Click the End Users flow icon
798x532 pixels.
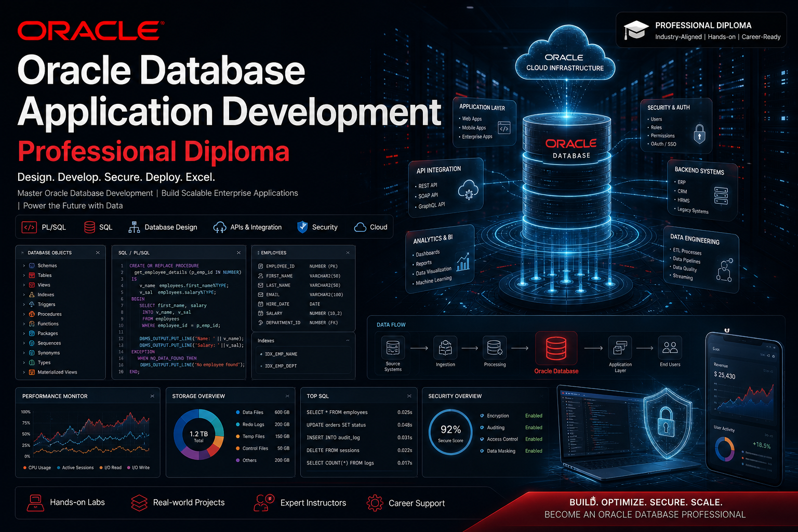click(x=670, y=348)
